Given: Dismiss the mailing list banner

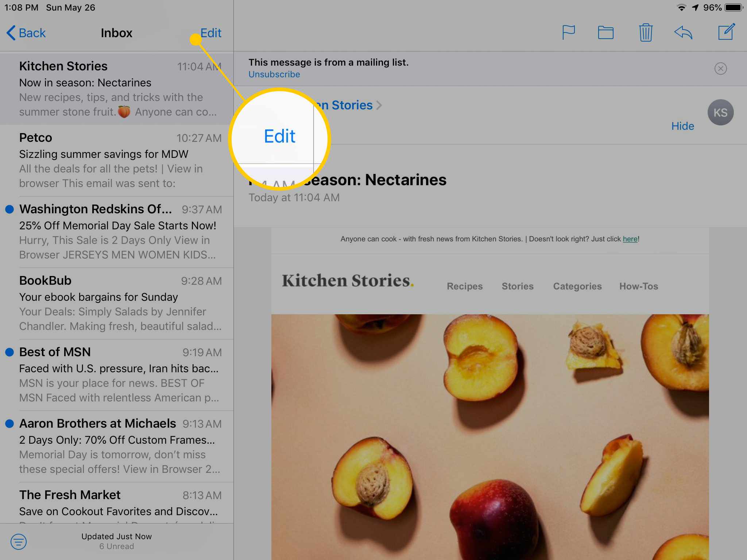Looking at the screenshot, I should (720, 69).
